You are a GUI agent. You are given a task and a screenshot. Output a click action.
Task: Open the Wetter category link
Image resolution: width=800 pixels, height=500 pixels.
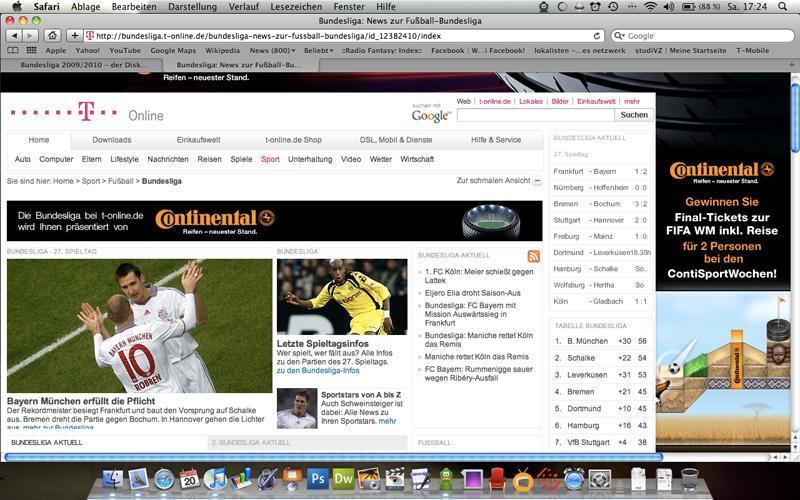pos(381,159)
